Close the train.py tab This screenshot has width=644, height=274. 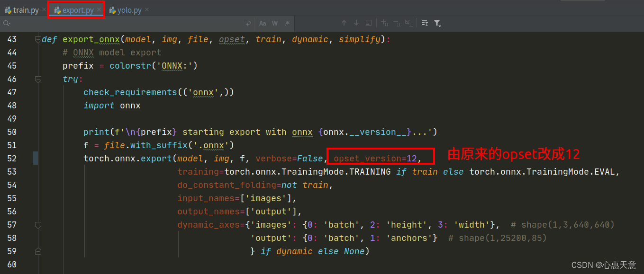point(44,10)
